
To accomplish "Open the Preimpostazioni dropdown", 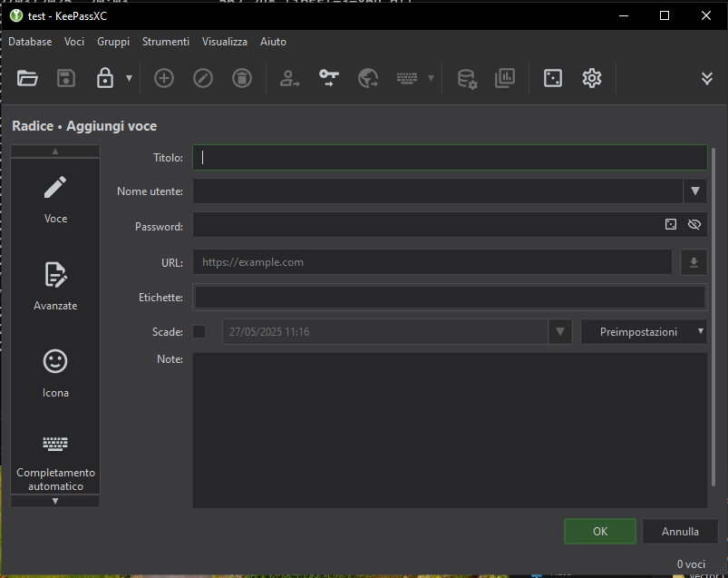I will 644,332.
